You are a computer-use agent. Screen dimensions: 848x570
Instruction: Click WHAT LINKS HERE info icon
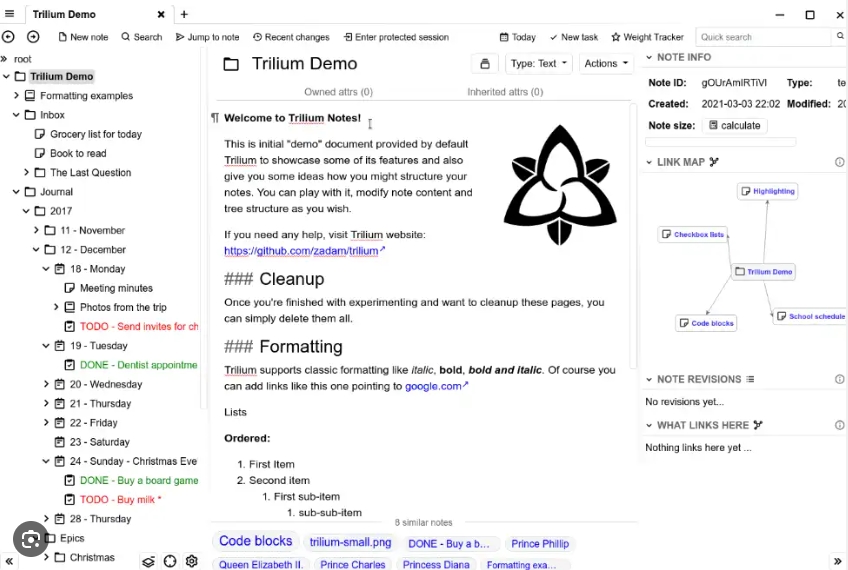pyautogui.click(x=839, y=425)
